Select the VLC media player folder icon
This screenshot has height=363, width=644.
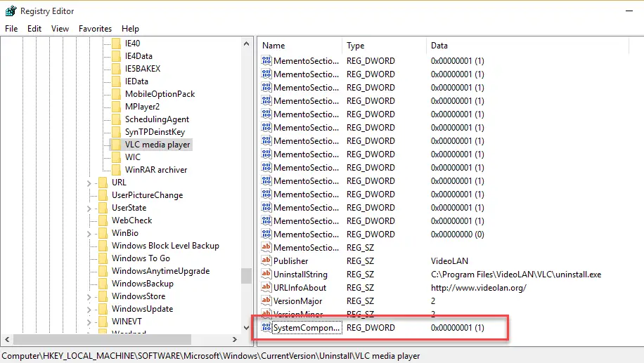click(x=116, y=145)
